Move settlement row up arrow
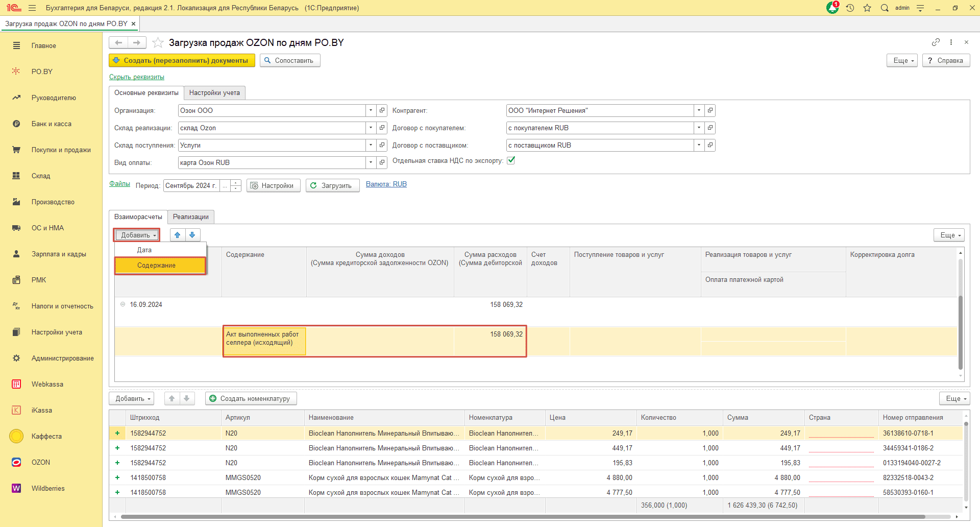Viewport: 980px width, 527px height. coord(178,235)
